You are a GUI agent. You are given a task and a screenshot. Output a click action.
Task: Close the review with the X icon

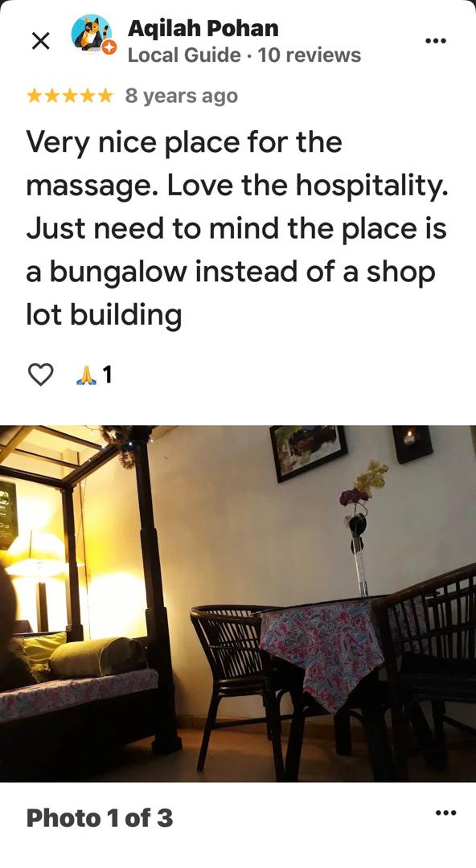coord(40,41)
